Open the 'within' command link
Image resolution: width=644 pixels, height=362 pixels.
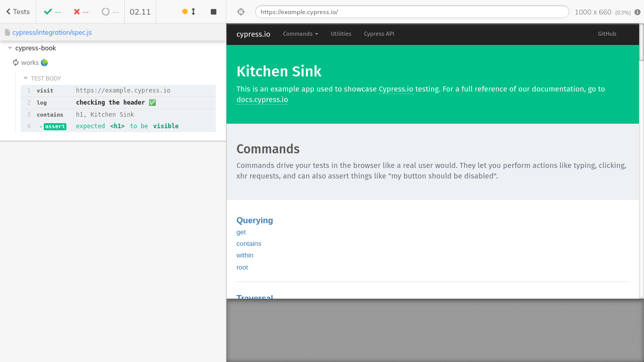[245, 255]
